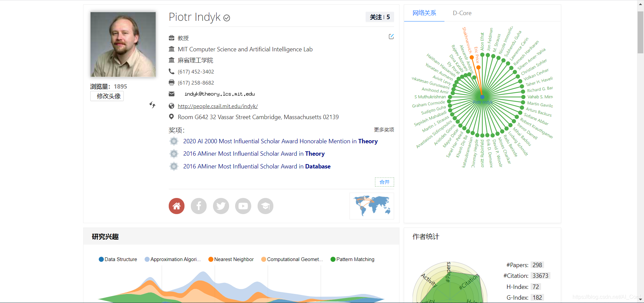
Task: Toggle Approximation Algori... legend item
Action: [173, 259]
